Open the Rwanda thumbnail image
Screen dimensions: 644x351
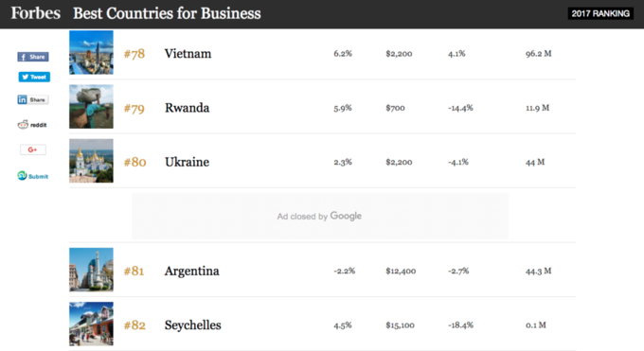click(x=91, y=107)
